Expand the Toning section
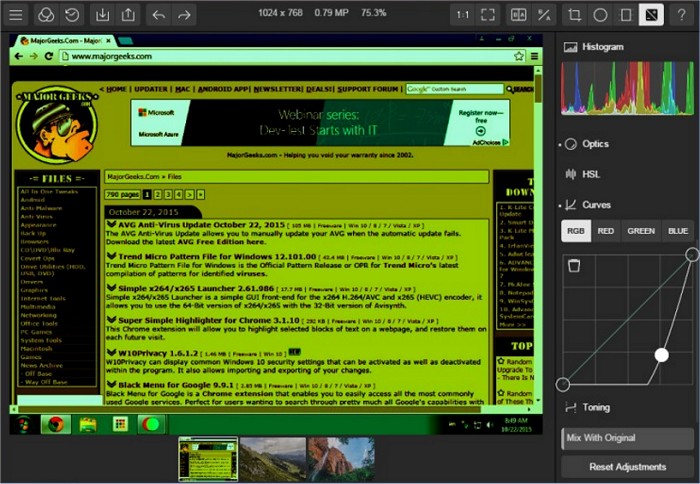 [x=588, y=407]
